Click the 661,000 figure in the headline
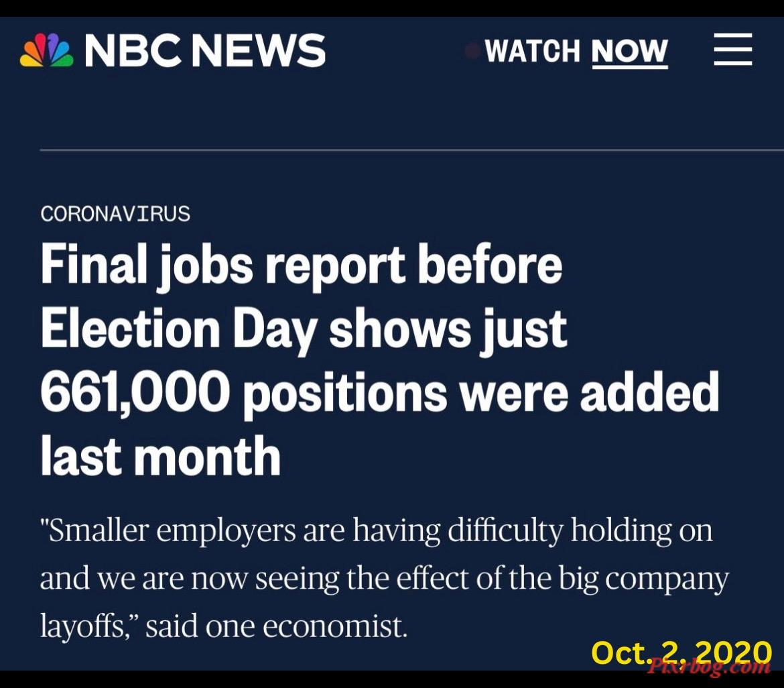This screenshot has height=688, width=784. tap(135, 393)
